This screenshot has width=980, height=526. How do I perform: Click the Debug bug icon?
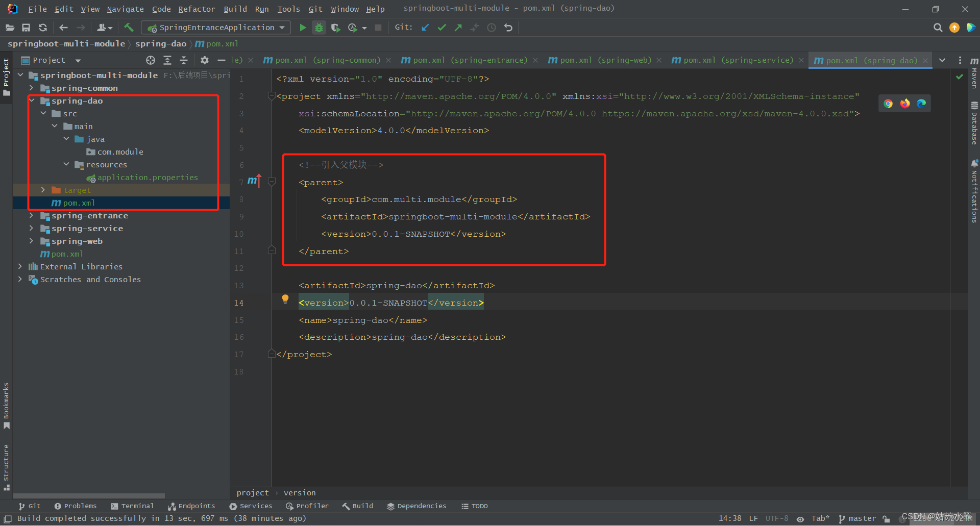pos(319,28)
